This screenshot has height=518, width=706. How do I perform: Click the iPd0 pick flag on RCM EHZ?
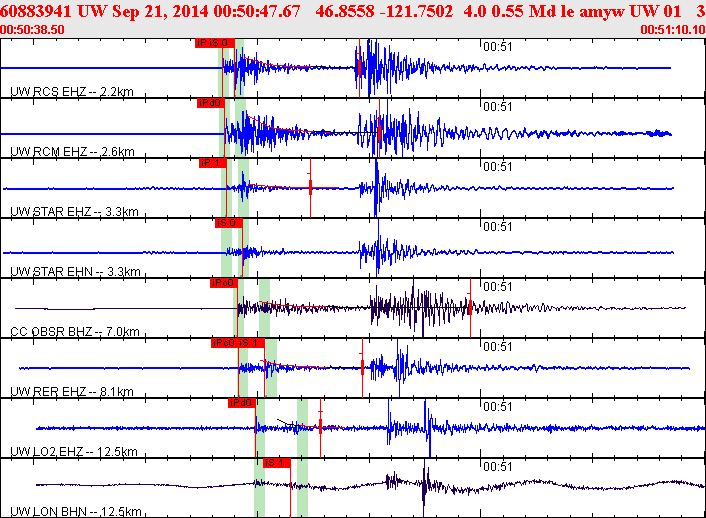coord(211,103)
